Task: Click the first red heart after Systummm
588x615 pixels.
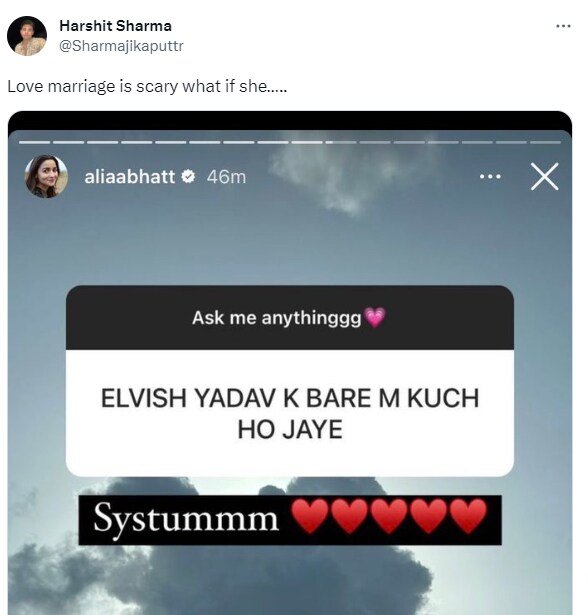Action: coord(311,516)
